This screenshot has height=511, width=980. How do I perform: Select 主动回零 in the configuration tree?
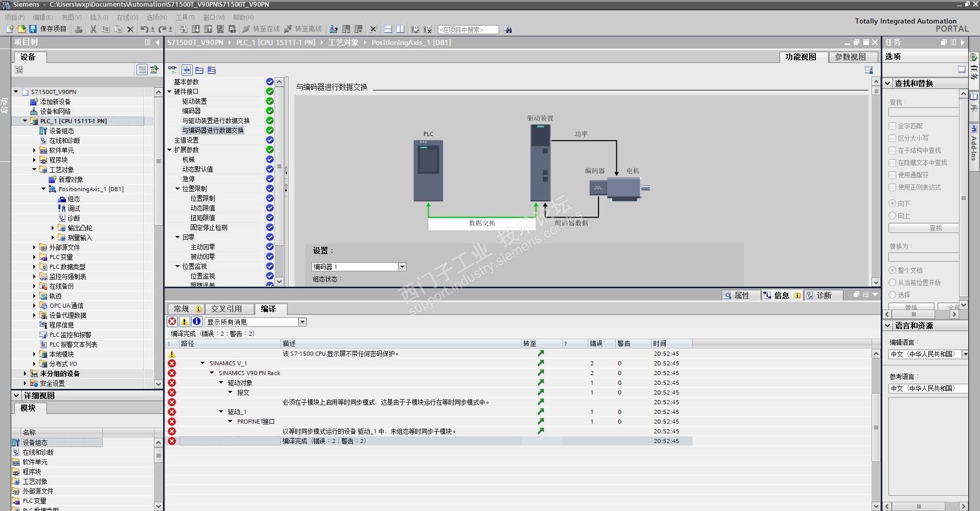(x=203, y=247)
